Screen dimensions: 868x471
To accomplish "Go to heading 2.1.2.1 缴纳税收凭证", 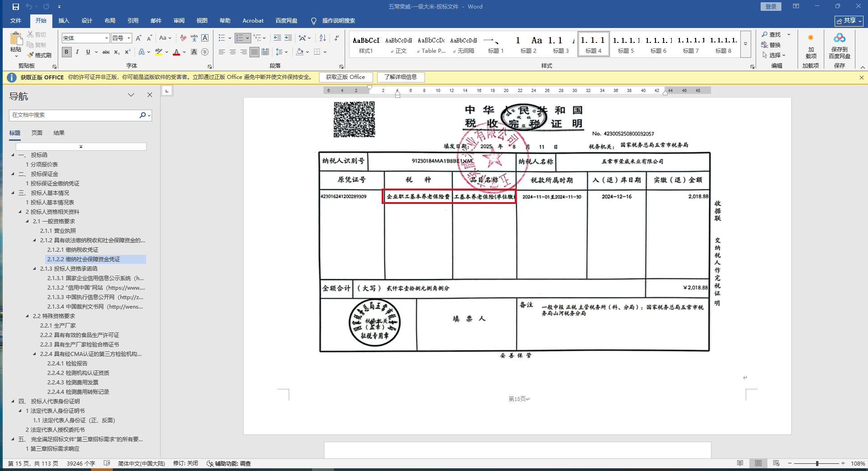I will click(x=73, y=249).
